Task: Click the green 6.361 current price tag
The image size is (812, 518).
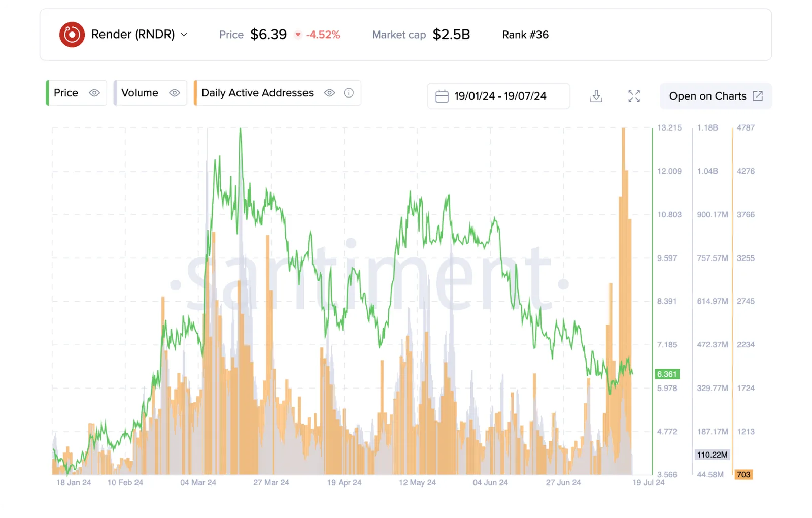Action: [667, 374]
